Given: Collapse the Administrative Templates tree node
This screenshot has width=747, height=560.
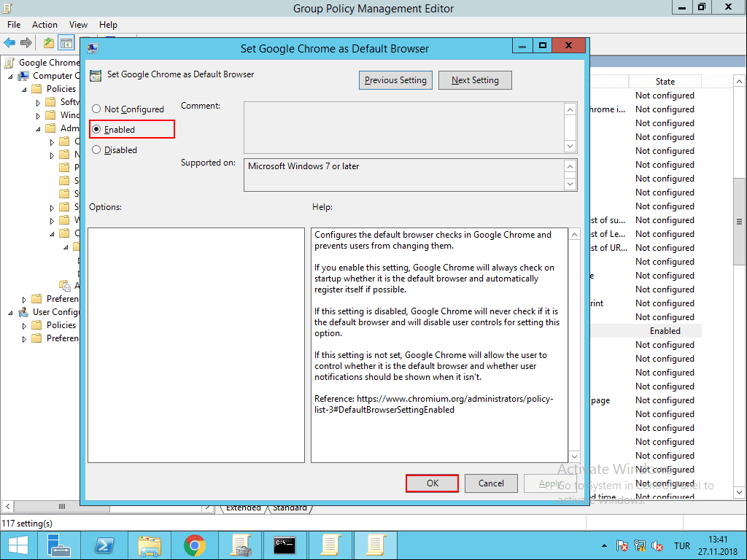Looking at the screenshot, I should [x=38, y=129].
